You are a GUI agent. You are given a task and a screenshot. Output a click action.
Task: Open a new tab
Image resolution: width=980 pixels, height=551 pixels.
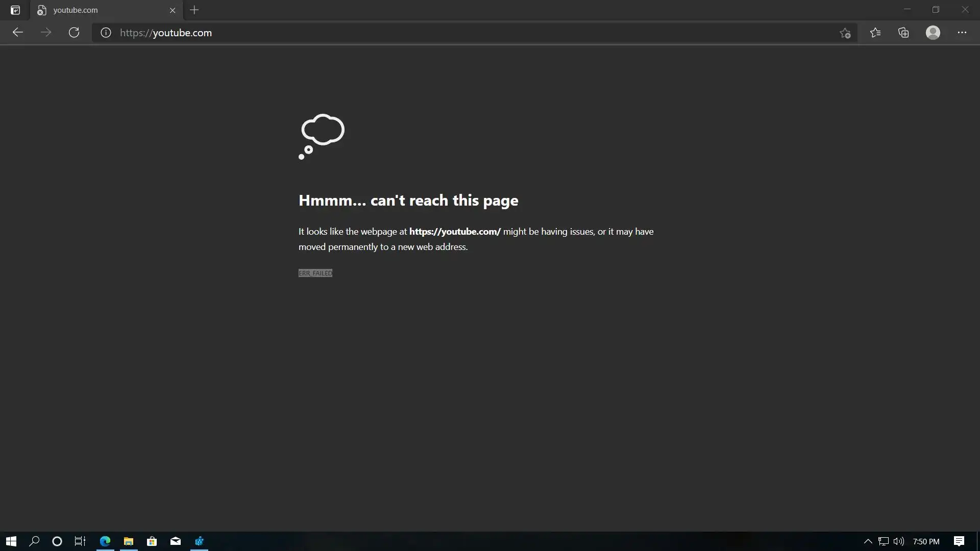(x=194, y=10)
